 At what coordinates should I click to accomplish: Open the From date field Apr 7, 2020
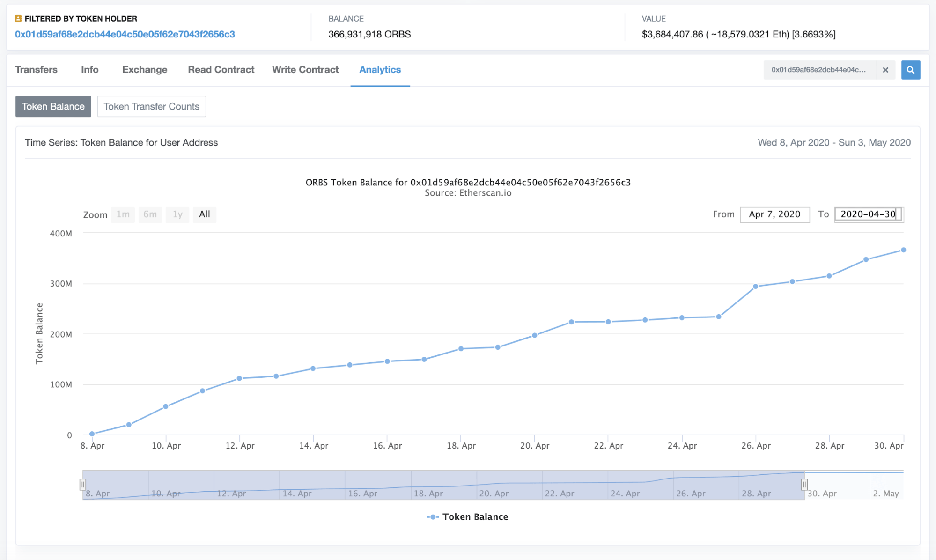[774, 214]
